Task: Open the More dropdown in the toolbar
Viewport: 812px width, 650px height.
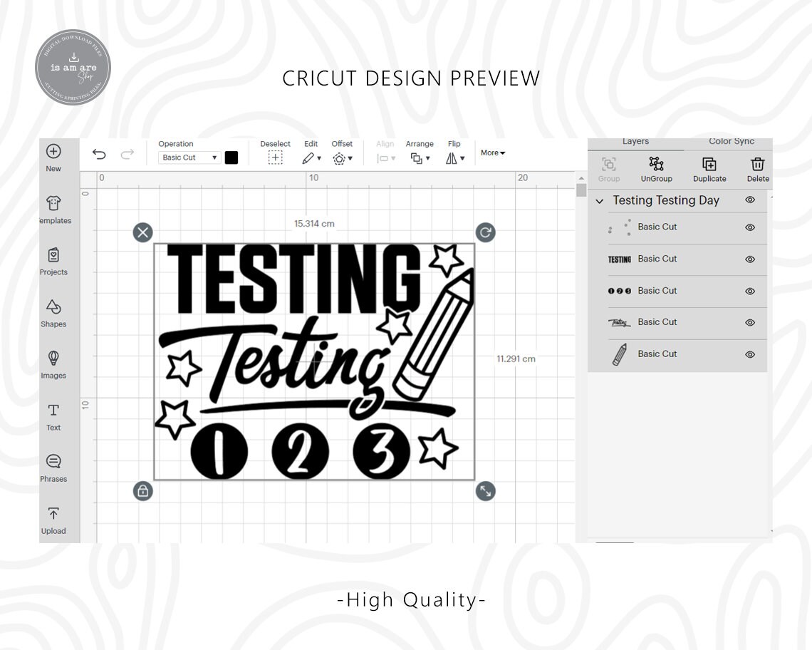Action: pyautogui.click(x=492, y=153)
